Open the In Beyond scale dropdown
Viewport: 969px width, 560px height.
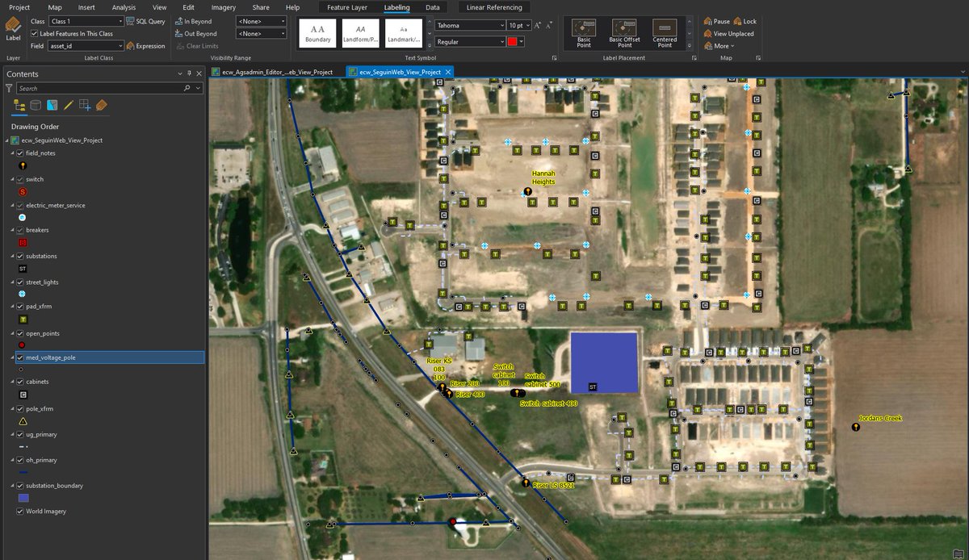tap(261, 21)
